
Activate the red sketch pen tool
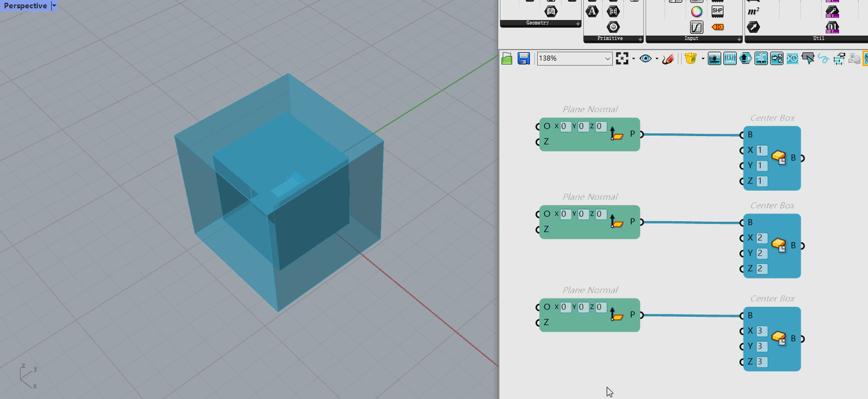pyautogui.click(x=668, y=58)
